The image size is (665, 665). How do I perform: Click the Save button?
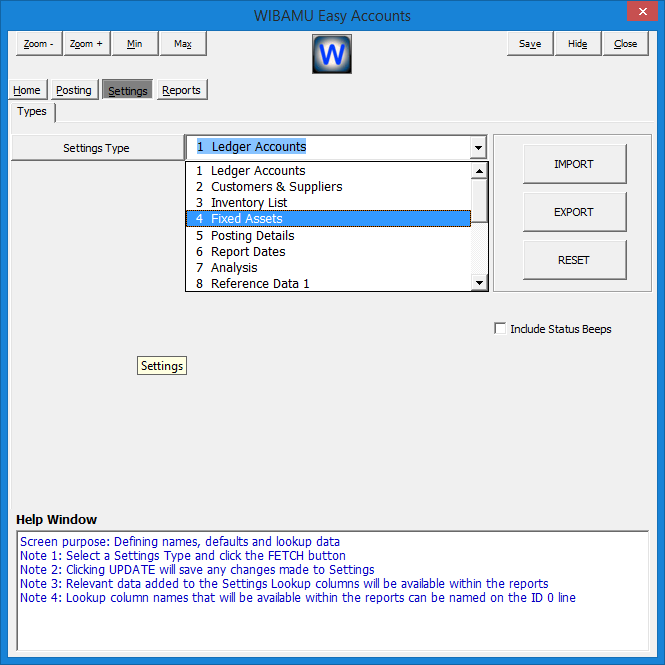[x=530, y=44]
